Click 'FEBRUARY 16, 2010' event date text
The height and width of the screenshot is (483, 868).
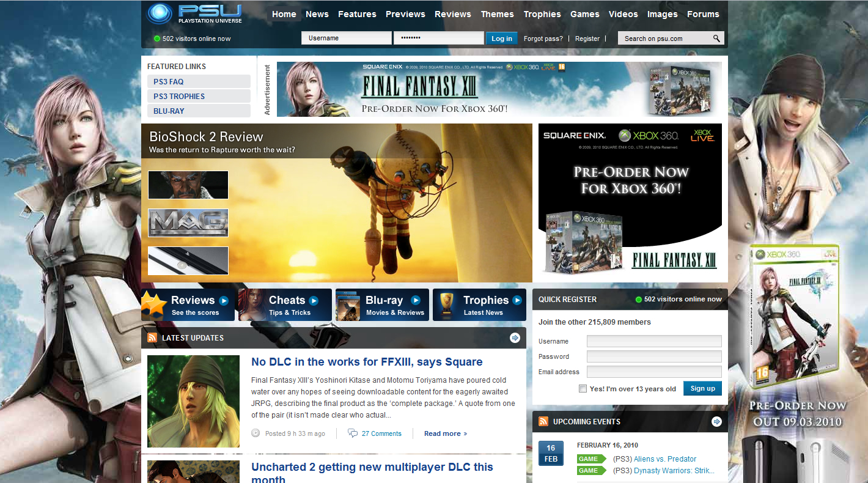[608, 445]
